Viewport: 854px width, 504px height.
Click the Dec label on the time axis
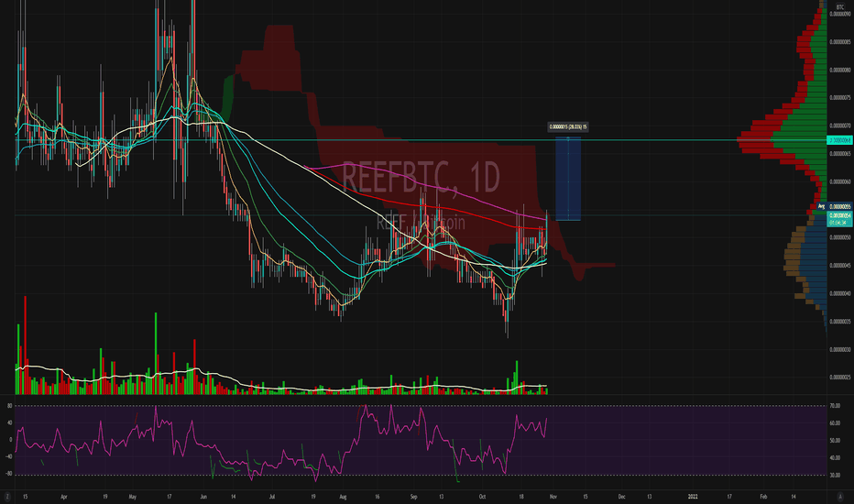pos(621,497)
